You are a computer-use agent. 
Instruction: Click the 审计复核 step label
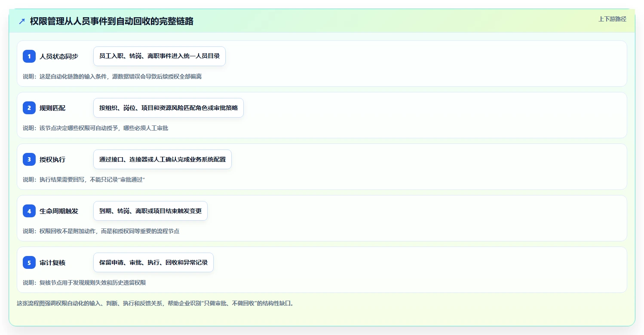click(52, 262)
